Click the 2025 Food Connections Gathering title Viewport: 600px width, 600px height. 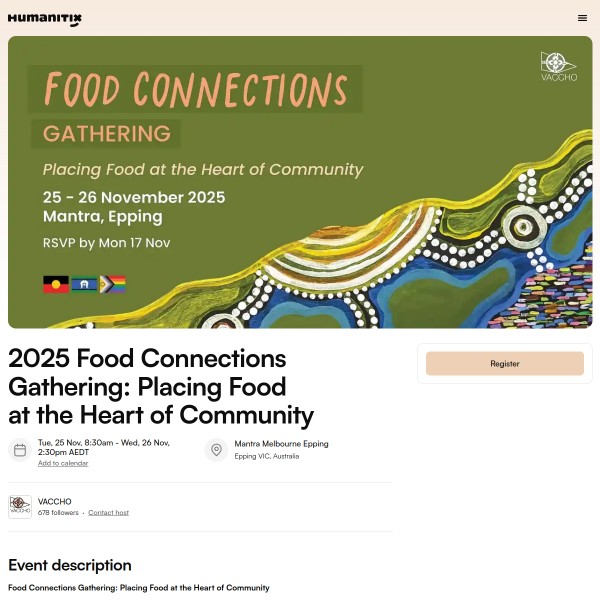tap(161, 387)
